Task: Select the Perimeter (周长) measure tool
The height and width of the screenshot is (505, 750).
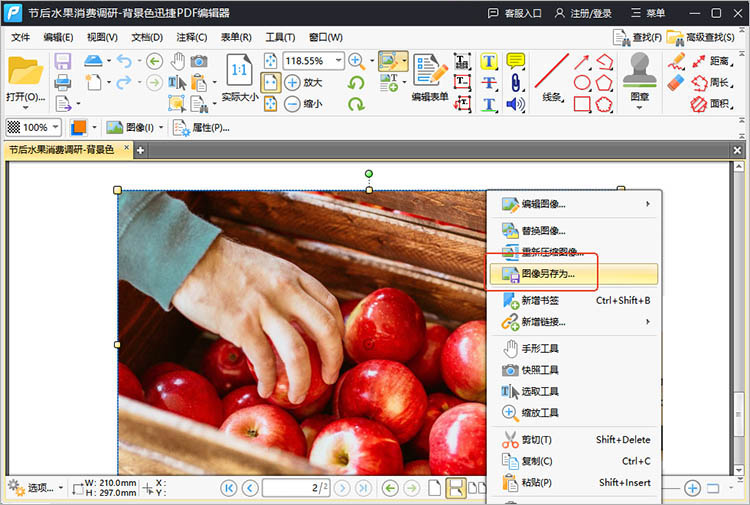Action: pyautogui.click(x=713, y=83)
